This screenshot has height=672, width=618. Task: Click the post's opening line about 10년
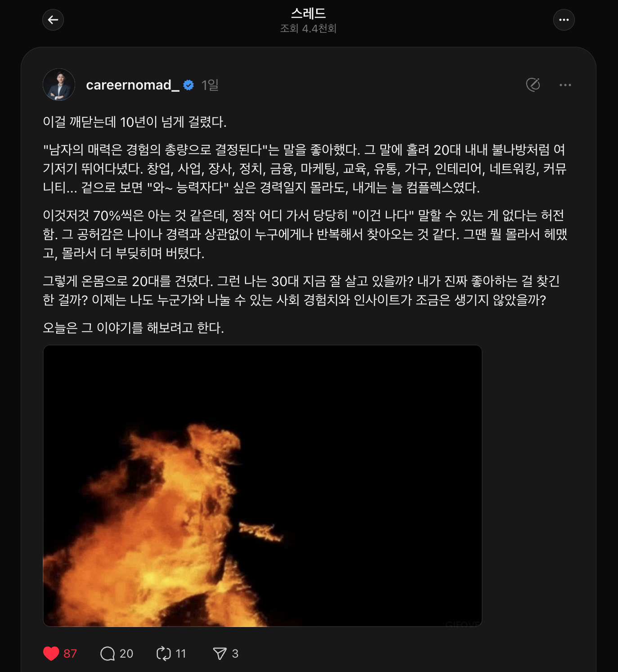134,122
